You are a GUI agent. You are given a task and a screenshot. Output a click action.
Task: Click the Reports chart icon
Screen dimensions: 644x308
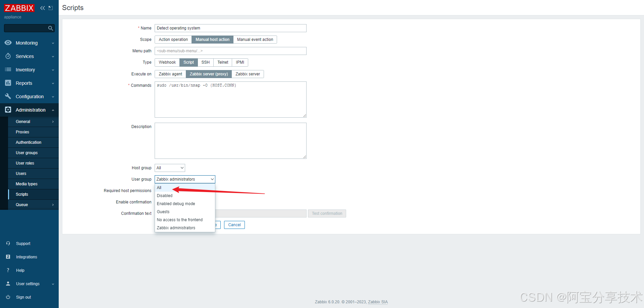point(8,83)
